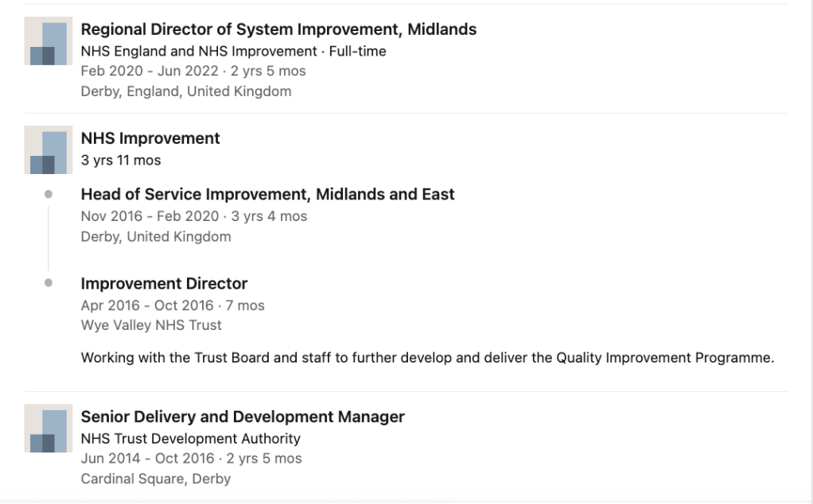This screenshot has height=504, width=813.
Task: Click the logo beside Senior Delivery Manager
Action: click(49, 428)
